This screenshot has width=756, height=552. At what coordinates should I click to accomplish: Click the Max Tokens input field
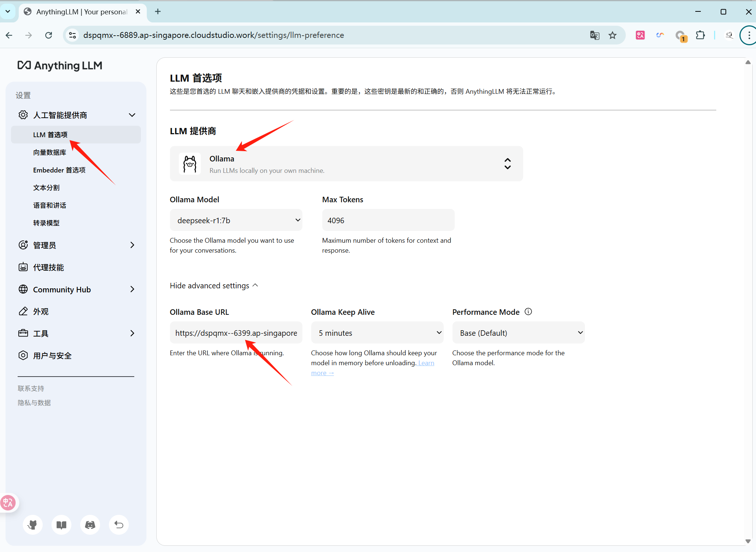point(388,220)
